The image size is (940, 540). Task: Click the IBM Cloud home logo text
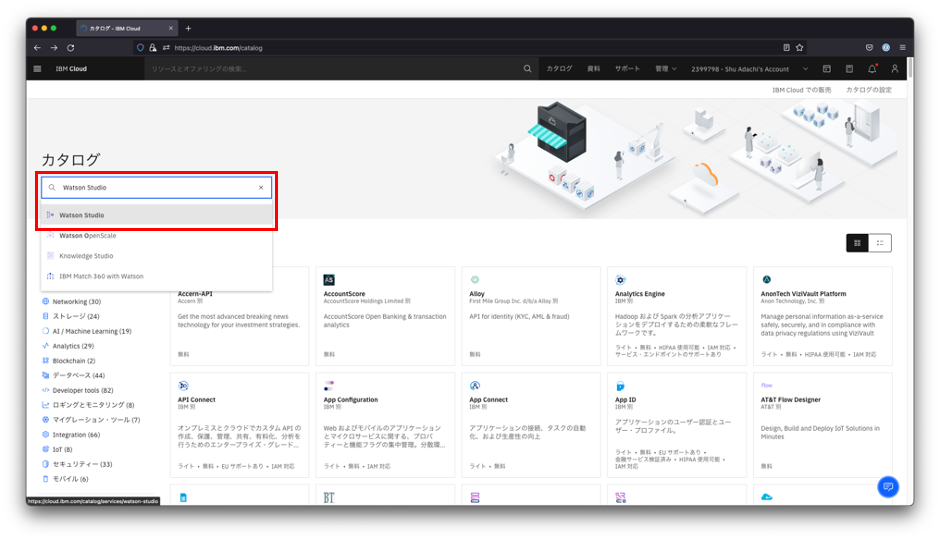pyautogui.click(x=71, y=69)
